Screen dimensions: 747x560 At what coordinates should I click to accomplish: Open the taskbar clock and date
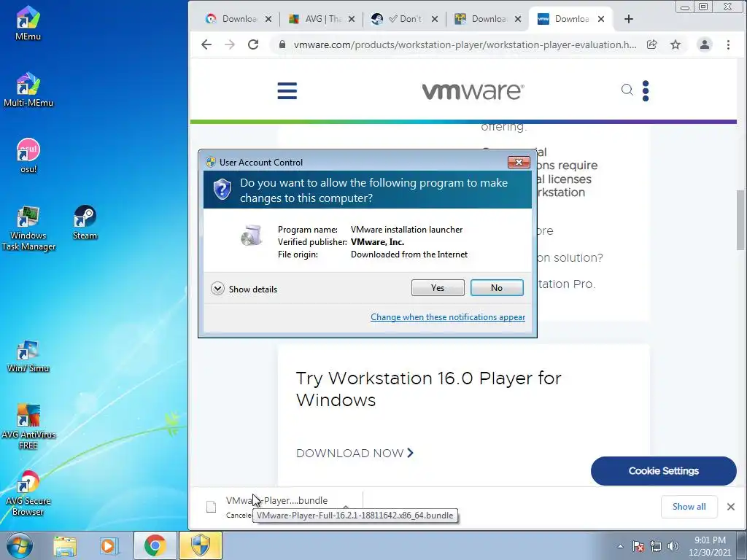point(710,546)
